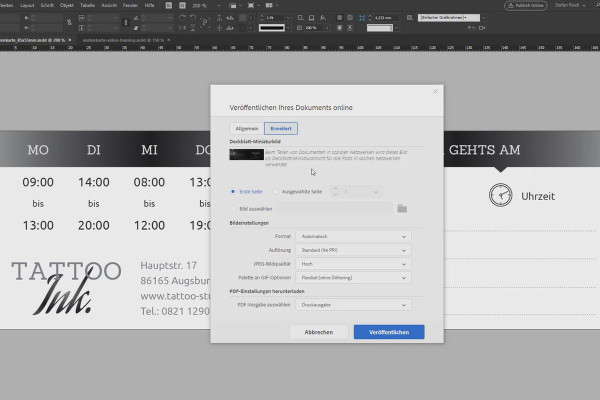This screenshot has width=600, height=400.
Task: Open the object style dropdown Einfacher Grafikrahmen
Action: point(484,18)
